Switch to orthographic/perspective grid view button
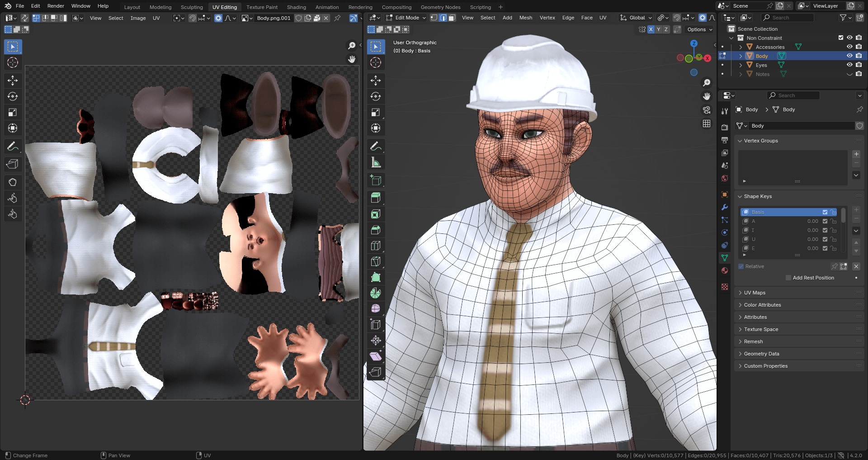 point(707,123)
